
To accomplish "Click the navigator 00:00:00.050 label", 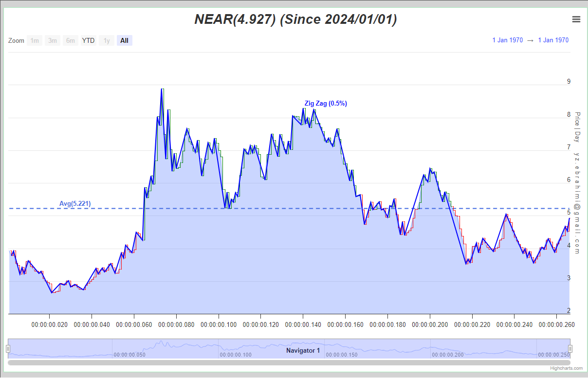I will [129, 355].
